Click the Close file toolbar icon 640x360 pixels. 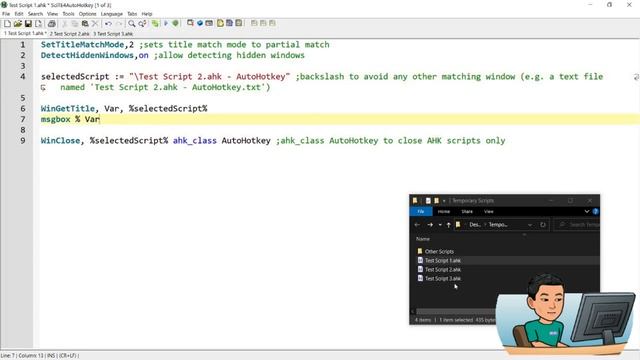38,24
